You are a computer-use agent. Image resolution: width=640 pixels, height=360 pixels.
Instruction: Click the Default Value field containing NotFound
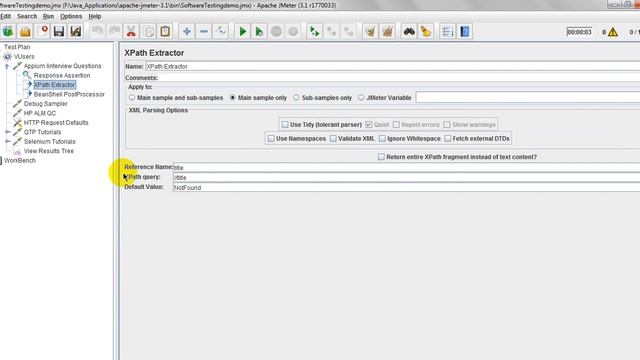pyautogui.click(x=406, y=187)
